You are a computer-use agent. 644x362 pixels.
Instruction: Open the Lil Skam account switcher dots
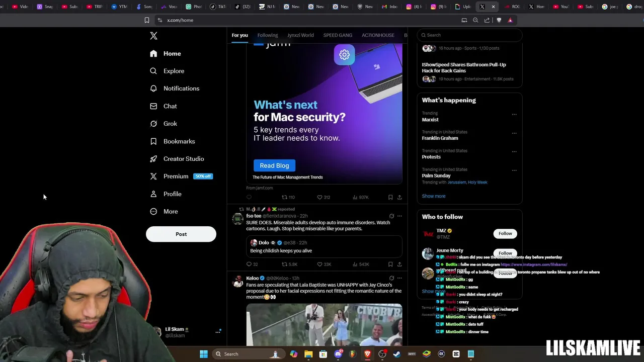click(x=218, y=332)
